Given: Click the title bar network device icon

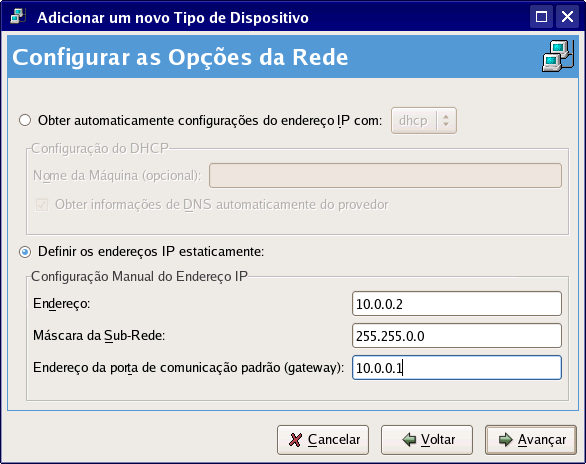Looking at the screenshot, I should click(18, 16).
